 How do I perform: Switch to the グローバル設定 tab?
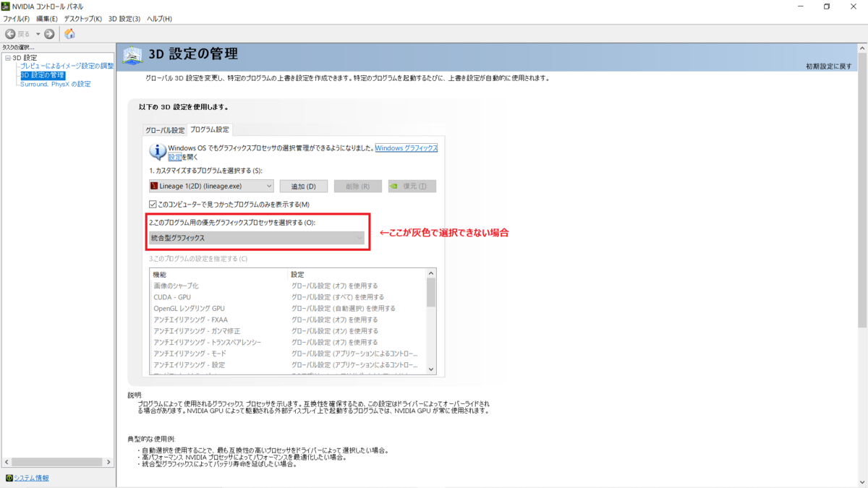[x=165, y=131]
